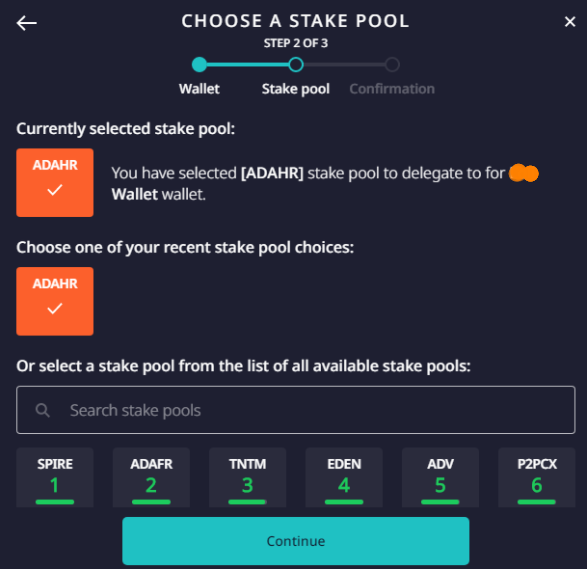Select currently selected ADAHR pool tile
The height and width of the screenshot is (569, 587).
(55, 182)
